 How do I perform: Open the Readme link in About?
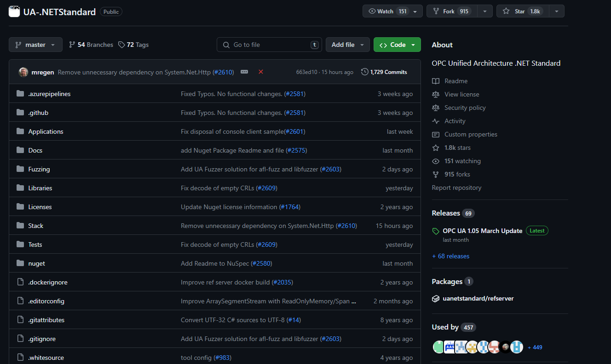coord(456,81)
